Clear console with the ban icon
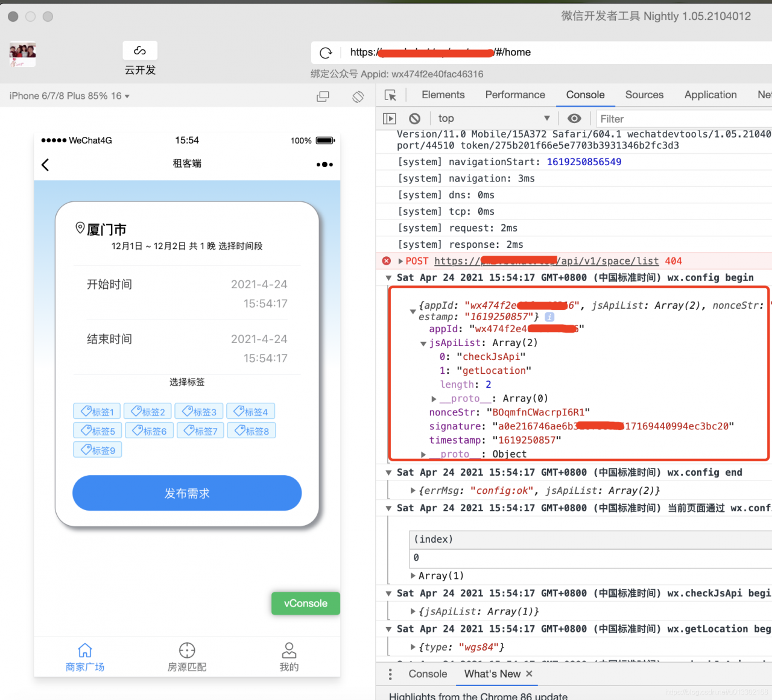 [x=414, y=119]
